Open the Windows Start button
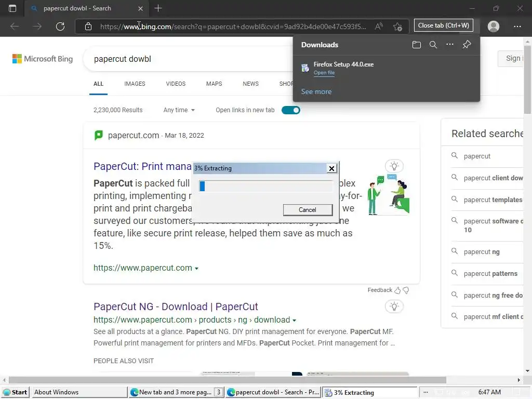 [15, 392]
